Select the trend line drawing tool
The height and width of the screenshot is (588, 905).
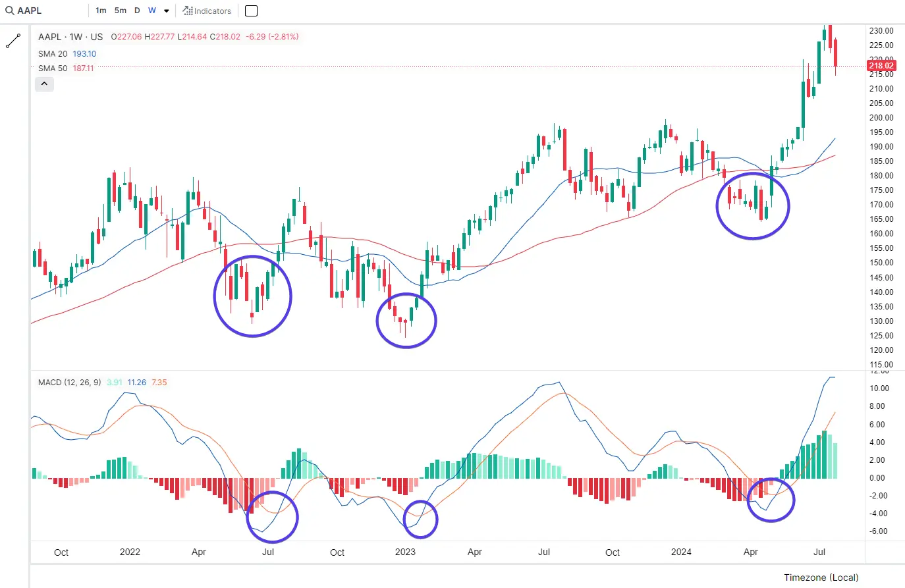click(x=13, y=41)
